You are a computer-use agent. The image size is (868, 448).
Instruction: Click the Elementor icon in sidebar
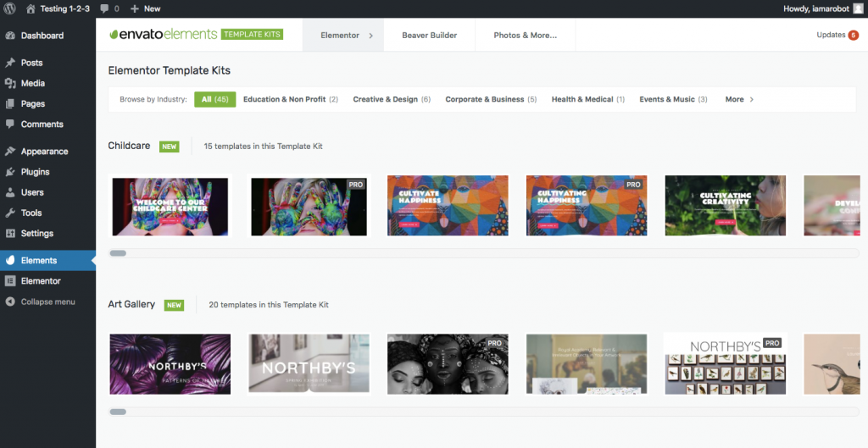(x=10, y=280)
